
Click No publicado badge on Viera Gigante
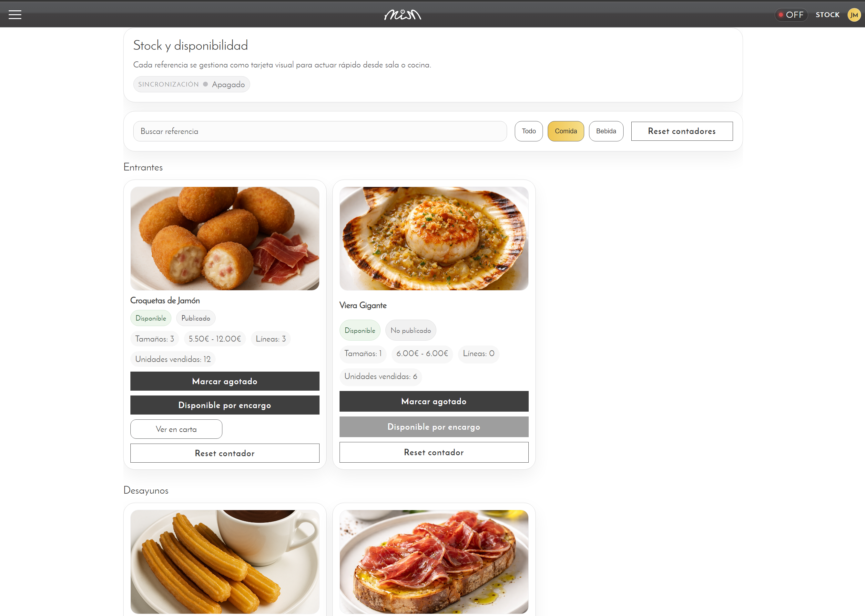pos(411,330)
